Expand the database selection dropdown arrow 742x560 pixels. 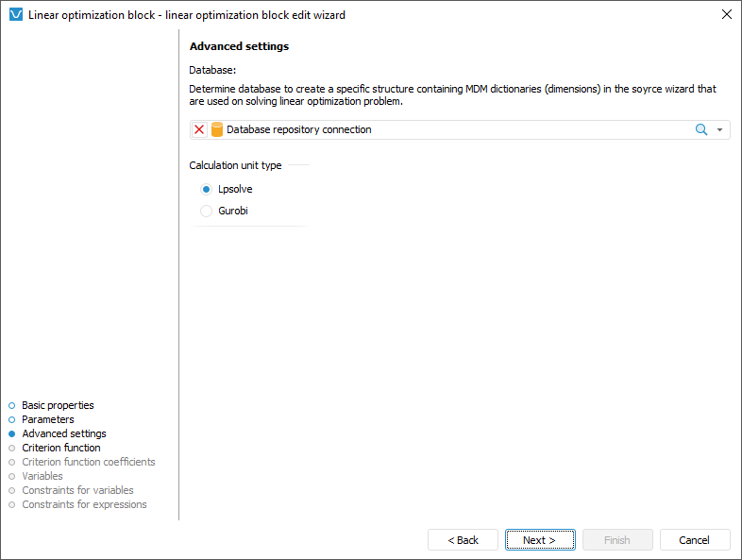tap(720, 130)
